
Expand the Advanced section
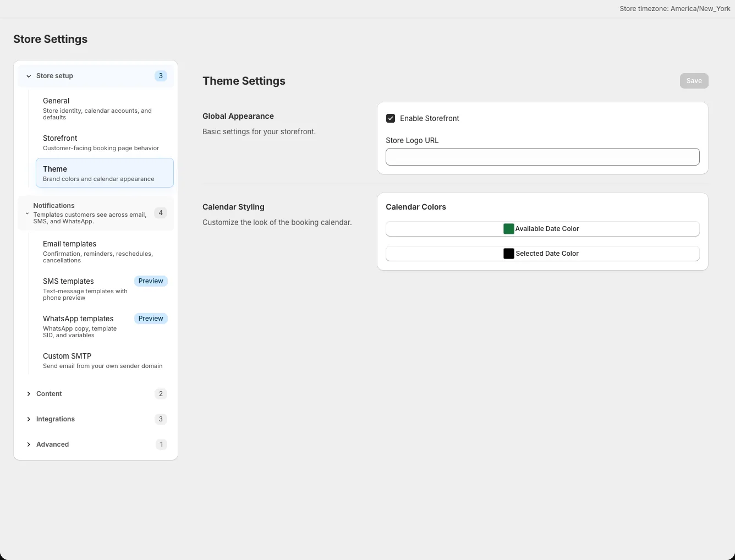pos(96,444)
